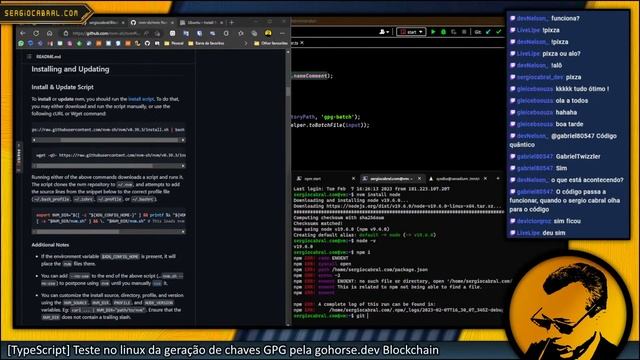Screen dimensions: 640x360
Task: Open the GitHub nvm README browser tab
Action: point(152,22)
